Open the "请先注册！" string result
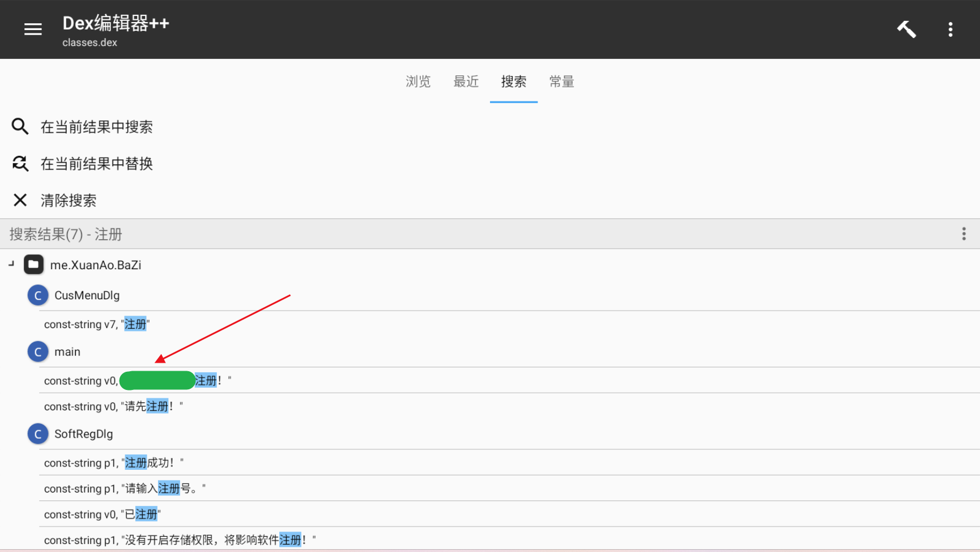Image resolution: width=980 pixels, height=552 pixels. [113, 406]
